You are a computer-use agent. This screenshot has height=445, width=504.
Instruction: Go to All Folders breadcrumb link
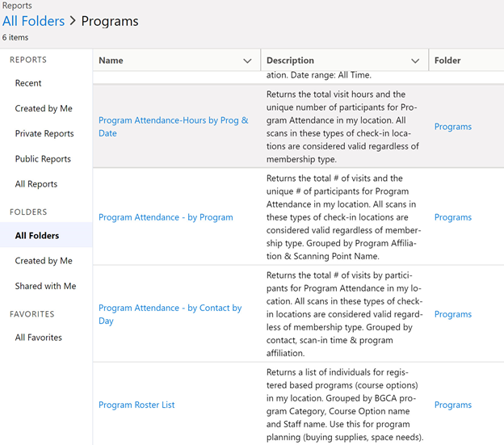tap(33, 21)
